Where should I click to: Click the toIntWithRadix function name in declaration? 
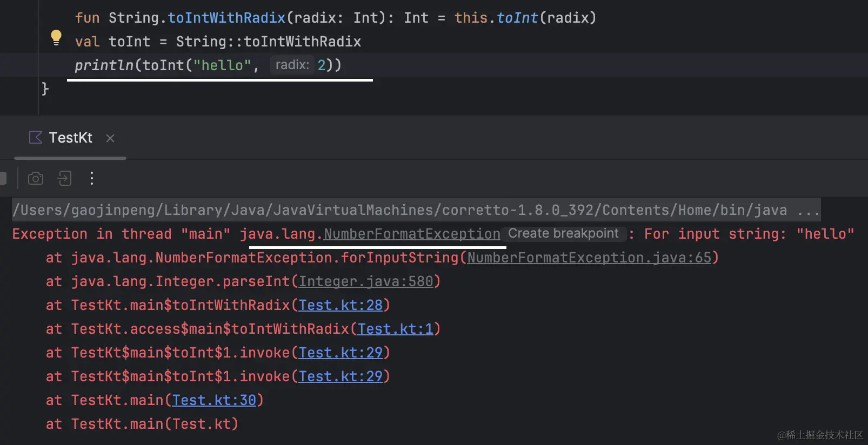tap(226, 18)
